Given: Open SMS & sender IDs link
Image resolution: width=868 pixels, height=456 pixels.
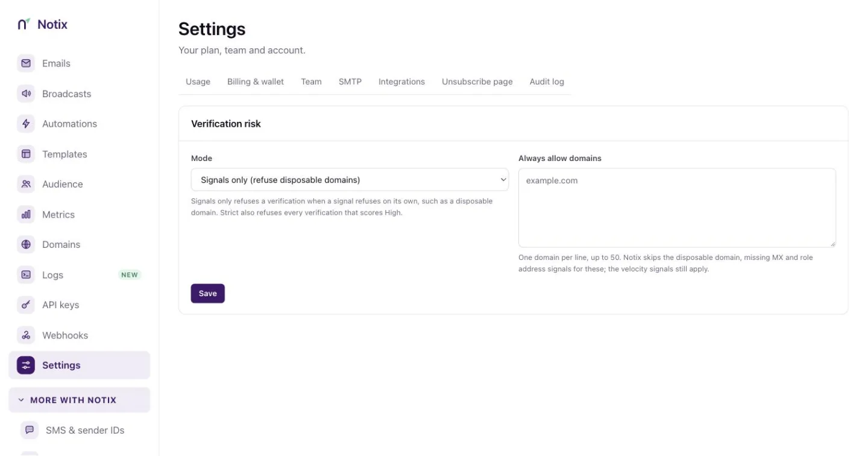Looking at the screenshot, I should pyautogui.click(x=80, y=430).
